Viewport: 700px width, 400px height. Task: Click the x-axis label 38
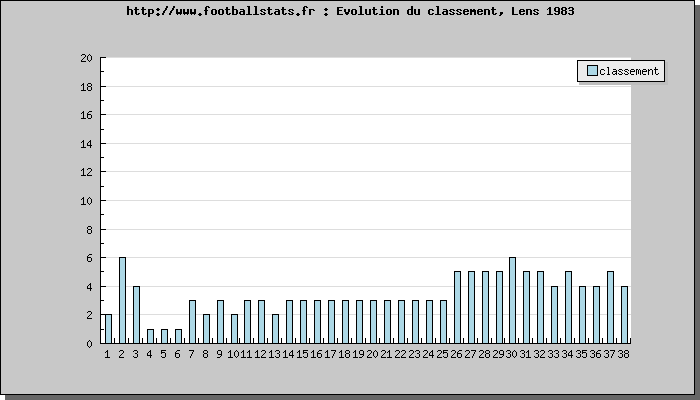click(623, 354)
